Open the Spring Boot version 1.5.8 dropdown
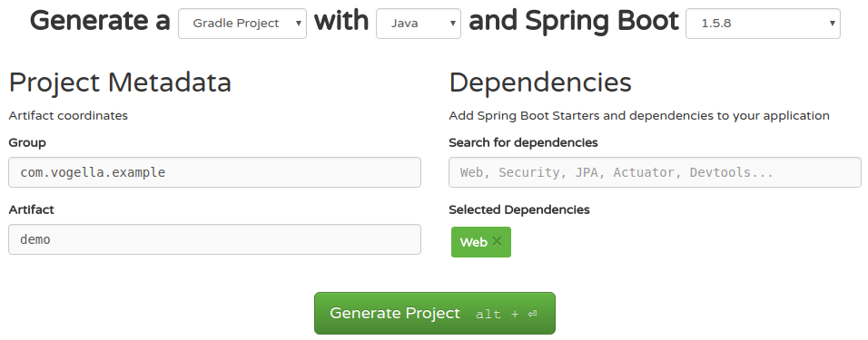868x340 pixels. (763, 24)
